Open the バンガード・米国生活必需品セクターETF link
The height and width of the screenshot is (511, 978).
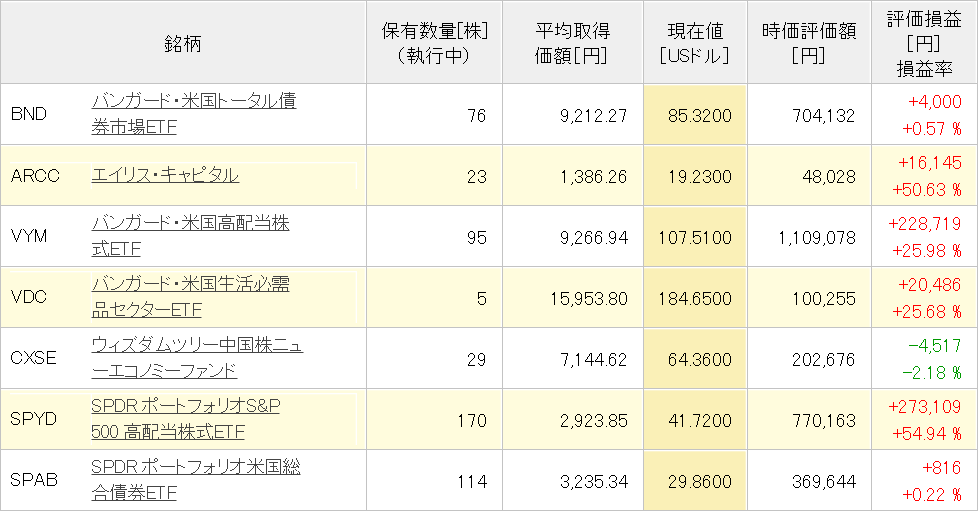pos(190,285)
